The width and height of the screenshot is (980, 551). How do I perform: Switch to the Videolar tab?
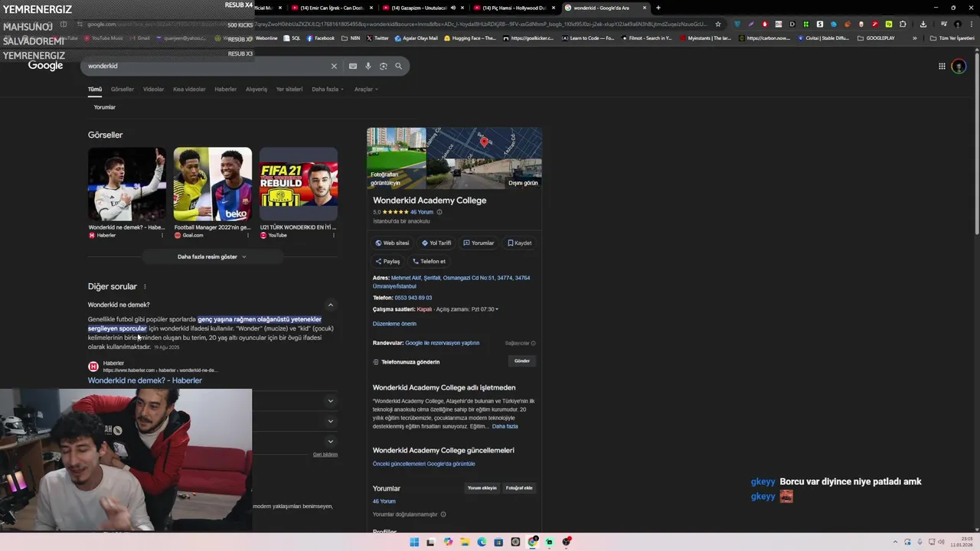point(154,90)
